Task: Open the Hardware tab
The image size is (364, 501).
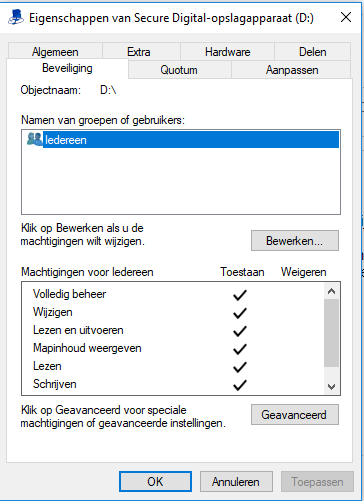Action: 227,52
